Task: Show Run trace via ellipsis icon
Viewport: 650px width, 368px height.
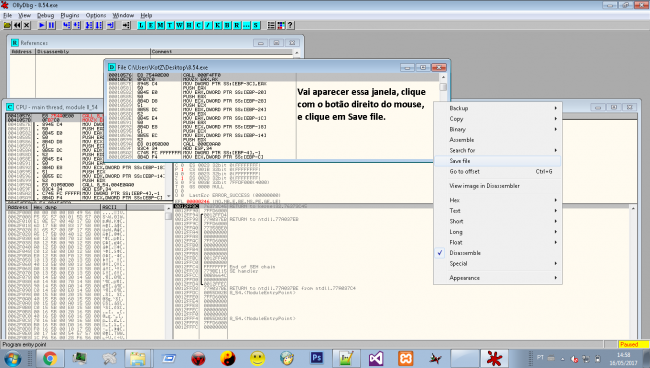Action: pos(246,25)
